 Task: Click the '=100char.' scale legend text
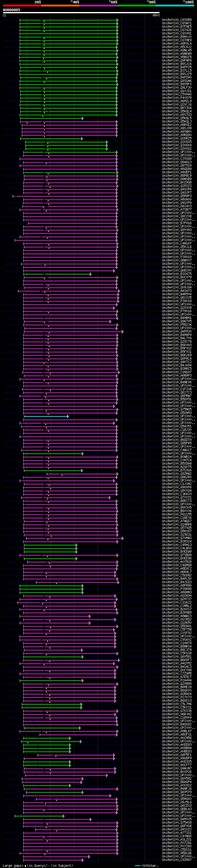[x=149, y=866]
